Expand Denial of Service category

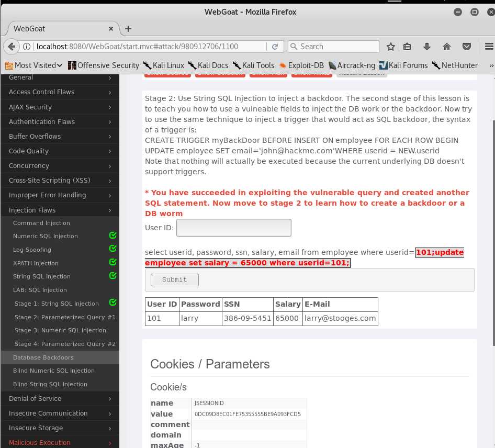coord(60,398)
